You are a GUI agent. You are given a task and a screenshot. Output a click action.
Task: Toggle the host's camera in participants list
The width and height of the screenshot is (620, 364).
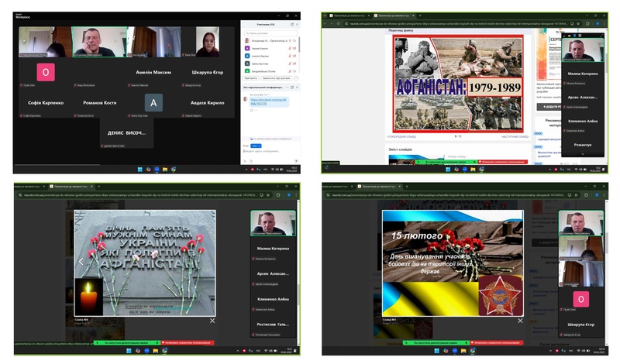tap(294, 40)
